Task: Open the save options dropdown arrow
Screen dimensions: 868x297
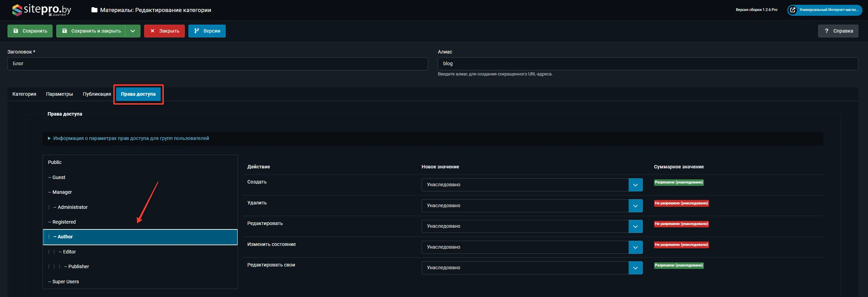Action: [x=133, y=31]
